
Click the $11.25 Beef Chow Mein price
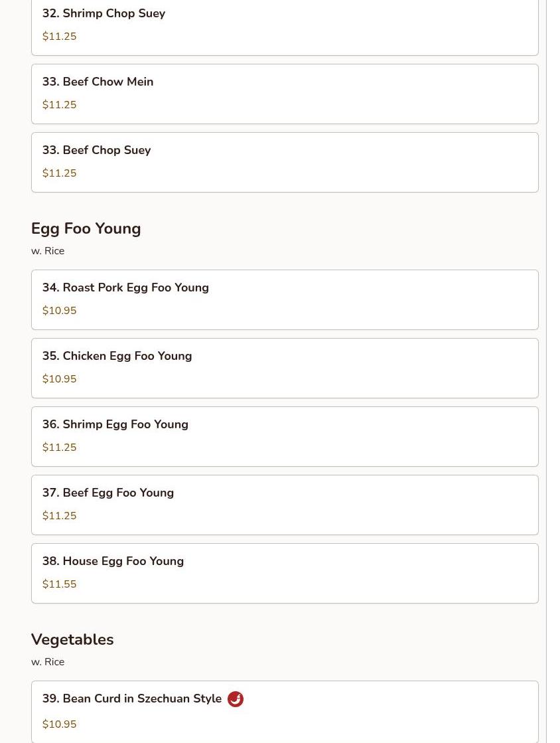click(x=60, y=105)
